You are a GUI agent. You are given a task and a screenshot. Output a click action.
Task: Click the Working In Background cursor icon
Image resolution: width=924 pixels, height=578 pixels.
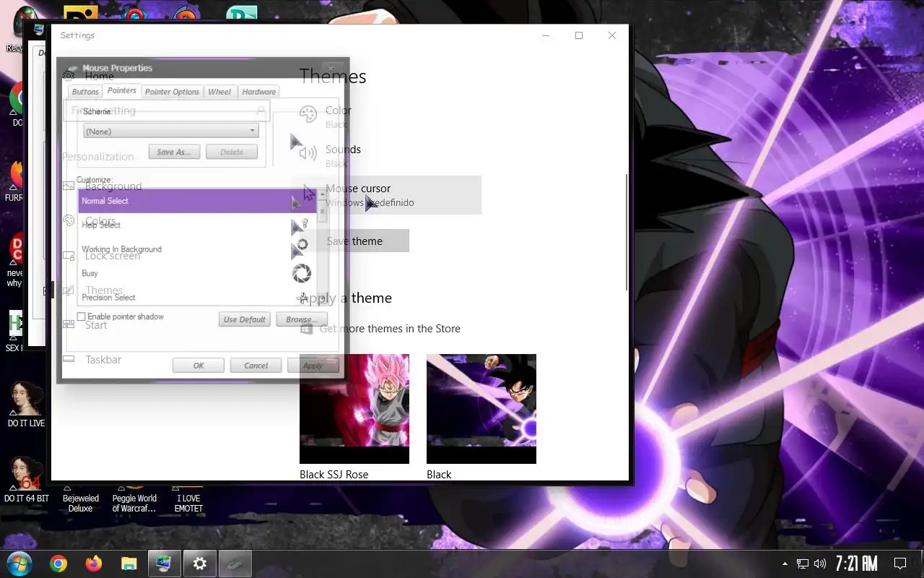point(300,249)
